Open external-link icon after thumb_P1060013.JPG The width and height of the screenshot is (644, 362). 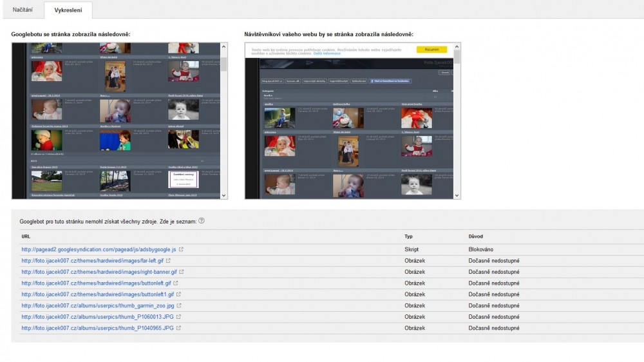click(x=179, y=317)
